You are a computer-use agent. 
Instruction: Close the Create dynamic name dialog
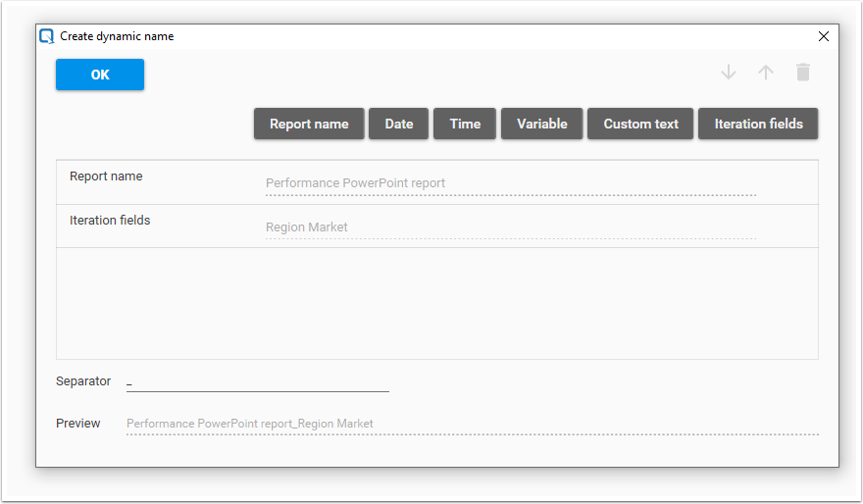pos(824,36)
